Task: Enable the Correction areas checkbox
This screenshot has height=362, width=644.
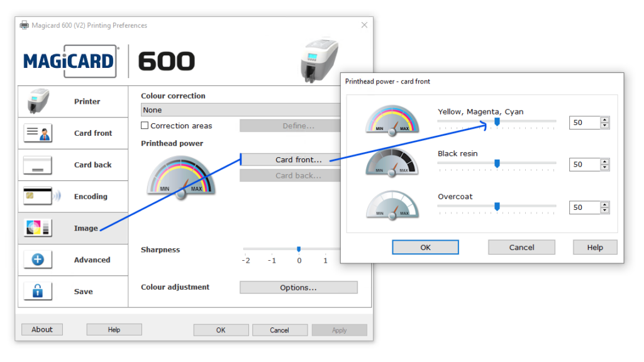Action: 145,126
